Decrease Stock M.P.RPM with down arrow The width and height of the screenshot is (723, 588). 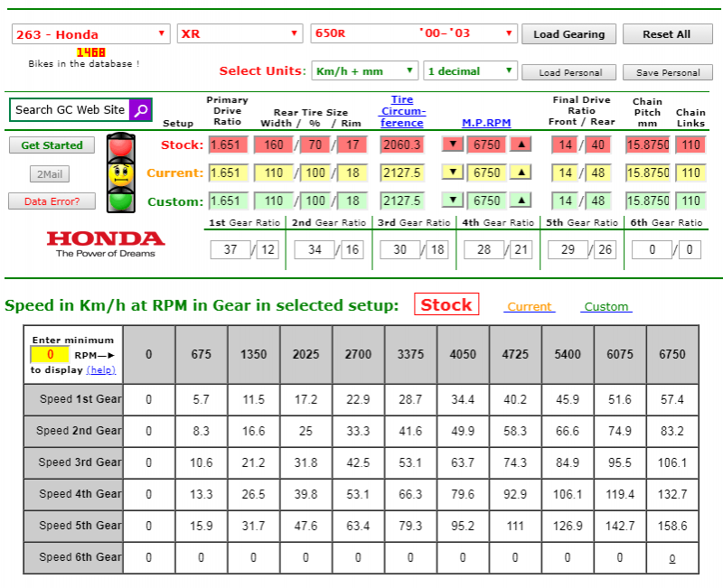tap(452, 145)
